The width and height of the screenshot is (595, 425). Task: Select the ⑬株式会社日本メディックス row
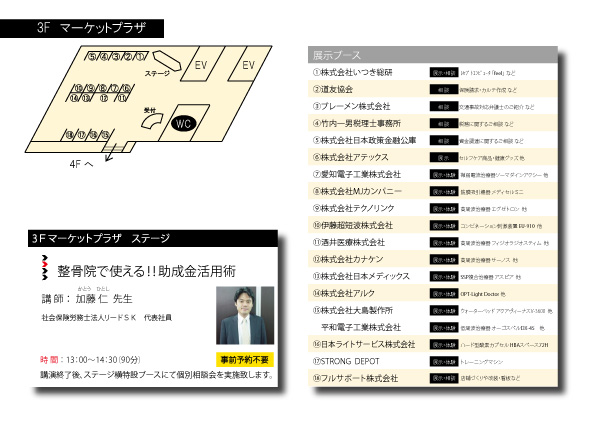[x=433, y=276]
